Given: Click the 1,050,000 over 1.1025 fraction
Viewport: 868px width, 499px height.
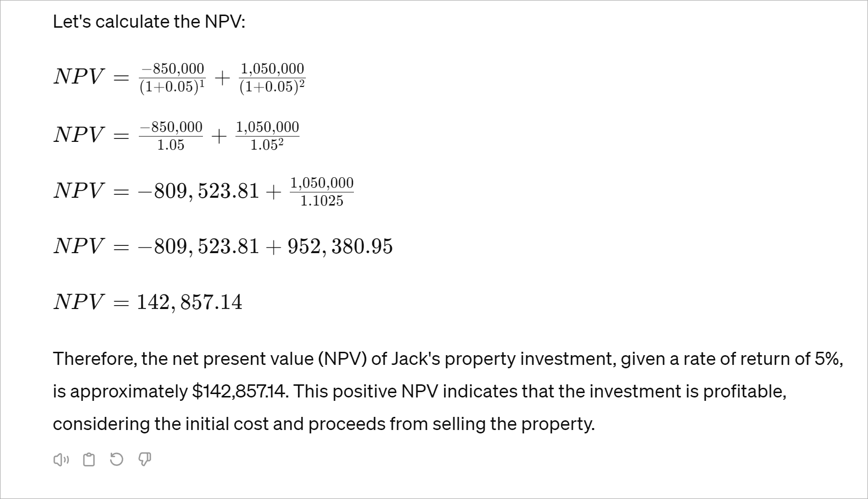Looking at the screenshot, I should click(x=321, y=191).
